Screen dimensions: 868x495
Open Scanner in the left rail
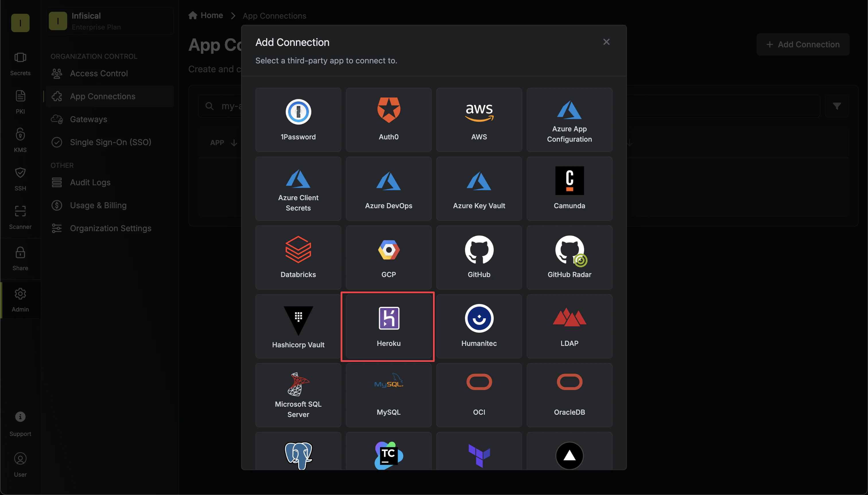pyautogui.click(x=20, y=217)
